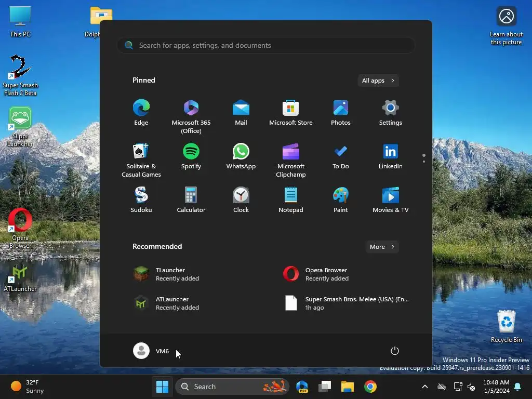The width and height of the screenshot is (532, 399).
Task: Click Learn about this picture icon
Action: point(506,25)
